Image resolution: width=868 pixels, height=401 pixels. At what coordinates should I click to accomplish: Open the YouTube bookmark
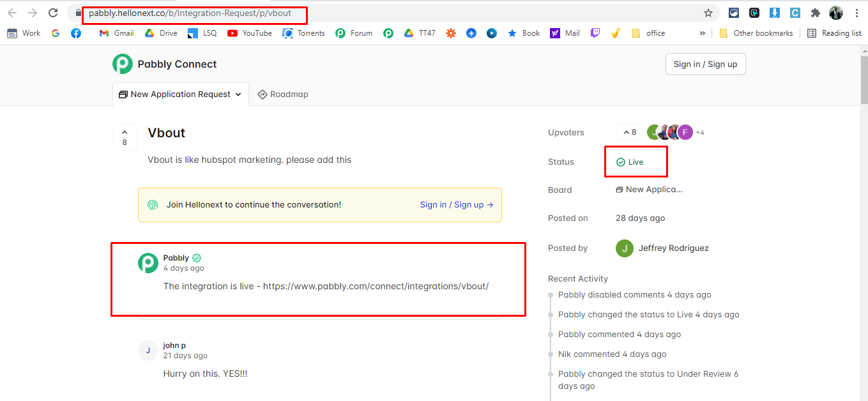point(250,33)
